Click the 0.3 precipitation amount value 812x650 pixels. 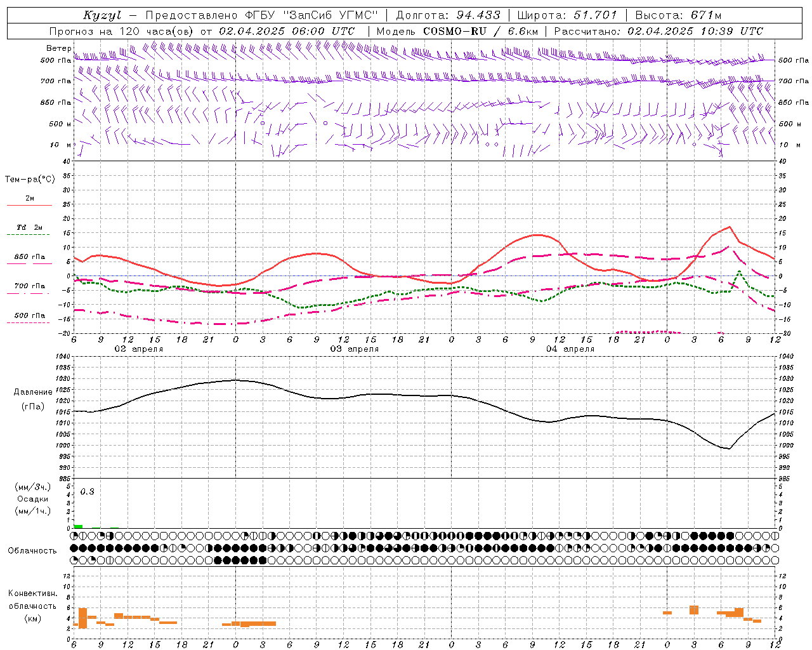point(88,492)
